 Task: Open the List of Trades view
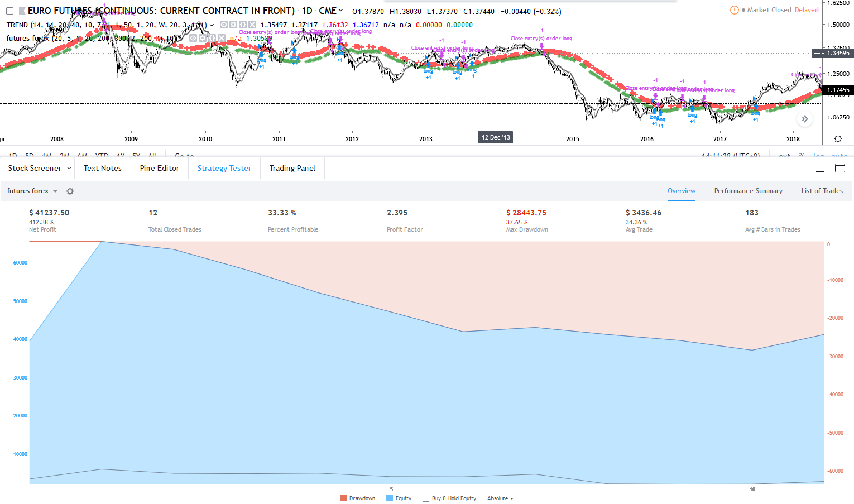point(822,191)
